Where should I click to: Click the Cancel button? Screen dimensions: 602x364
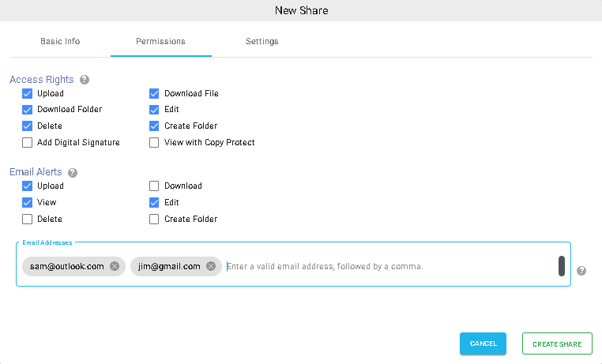click(x=483, y=343)
